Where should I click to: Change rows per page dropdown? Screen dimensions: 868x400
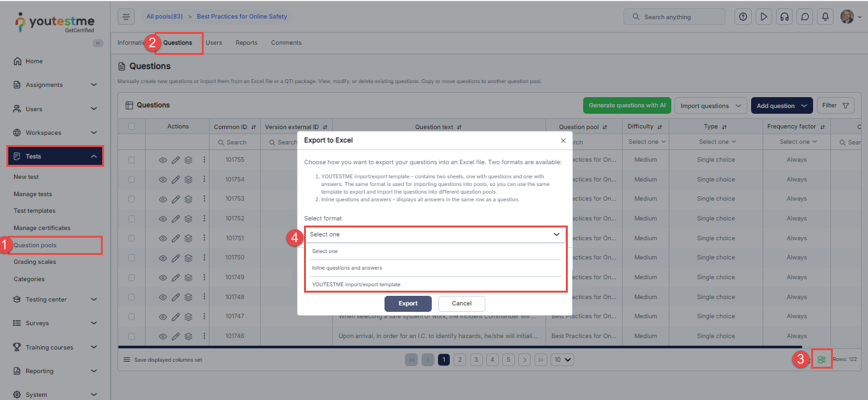562,360
